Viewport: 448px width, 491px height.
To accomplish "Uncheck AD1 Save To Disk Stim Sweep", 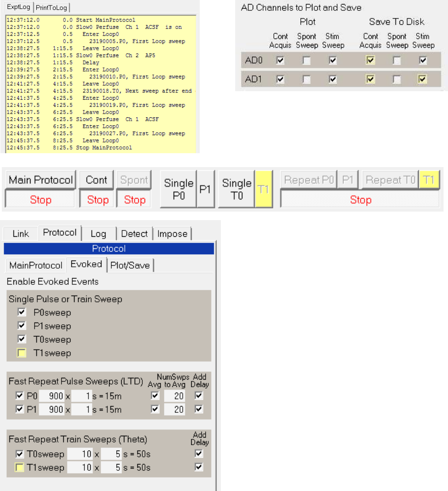I will click(423, 79).
